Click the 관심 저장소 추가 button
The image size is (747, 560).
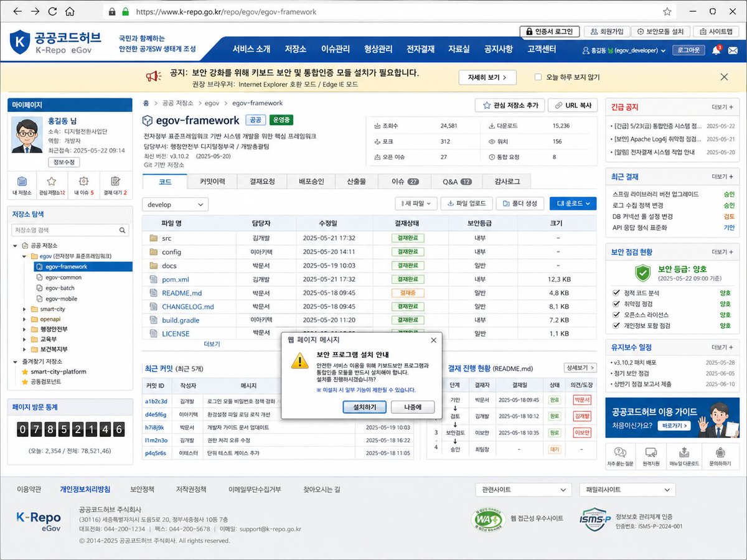510,105
